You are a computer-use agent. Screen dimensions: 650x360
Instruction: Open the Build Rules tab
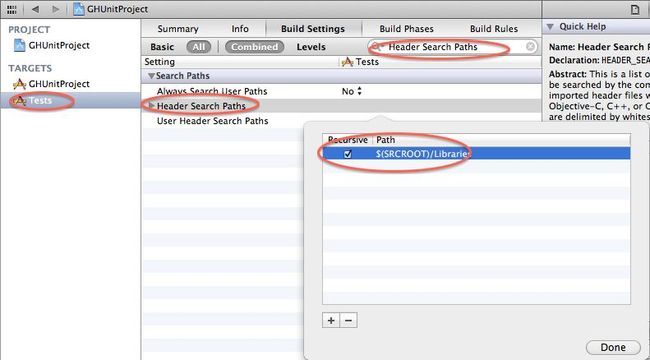point(494,29)
